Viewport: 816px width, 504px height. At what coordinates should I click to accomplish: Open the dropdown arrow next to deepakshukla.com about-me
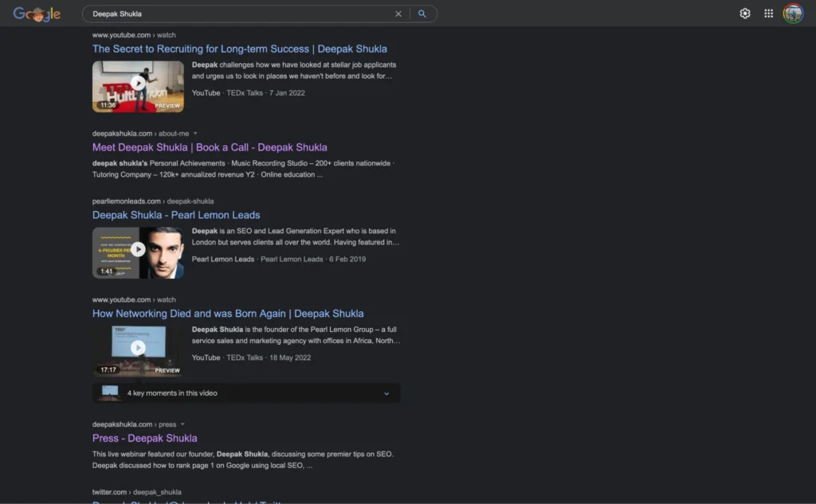pos(195,134)
